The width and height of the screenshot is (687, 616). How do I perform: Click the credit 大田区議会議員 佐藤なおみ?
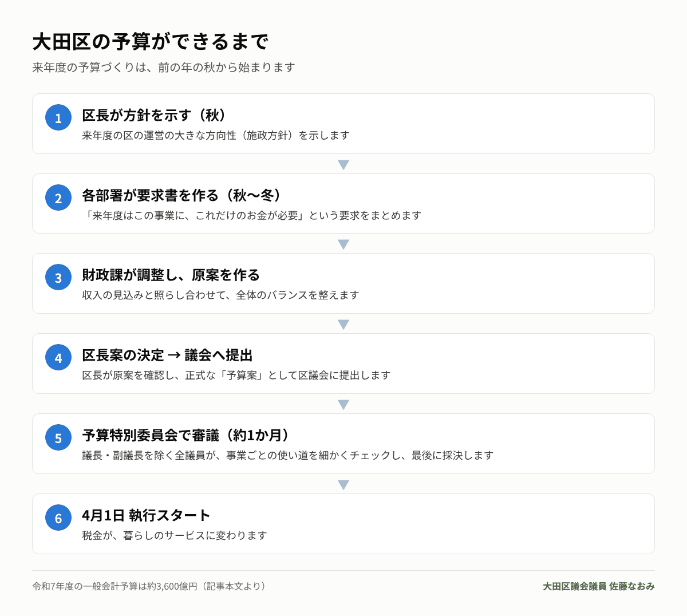[599, 587]
